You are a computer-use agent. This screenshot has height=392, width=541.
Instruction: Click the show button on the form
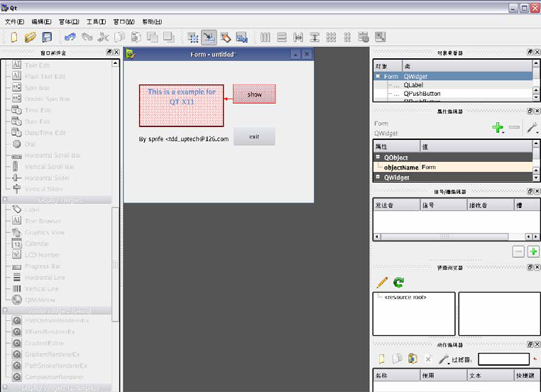tap(253, 94)
